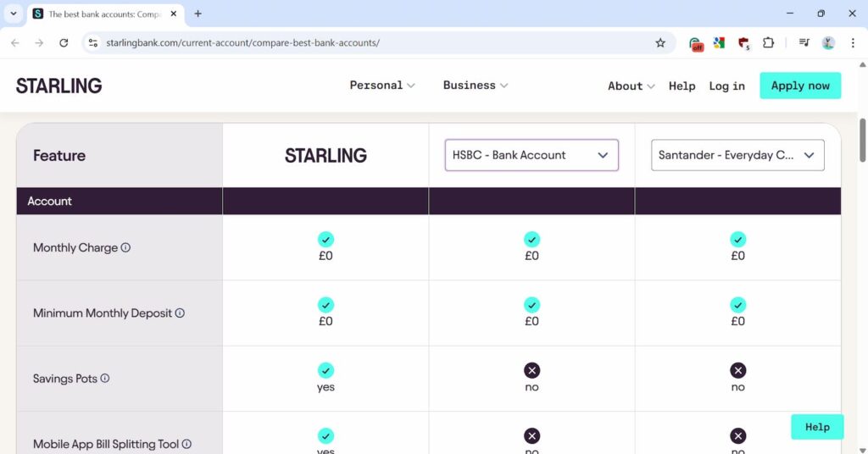Click Santander's Monthly Charge checkmark icon
868x454 pixels.
738,240
